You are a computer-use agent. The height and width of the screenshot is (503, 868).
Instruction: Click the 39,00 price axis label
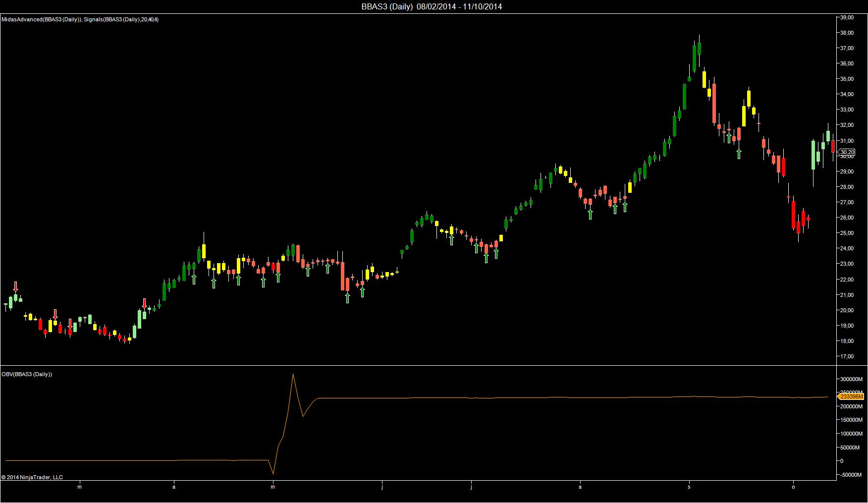pyautogui.click(x=847, y=17)
